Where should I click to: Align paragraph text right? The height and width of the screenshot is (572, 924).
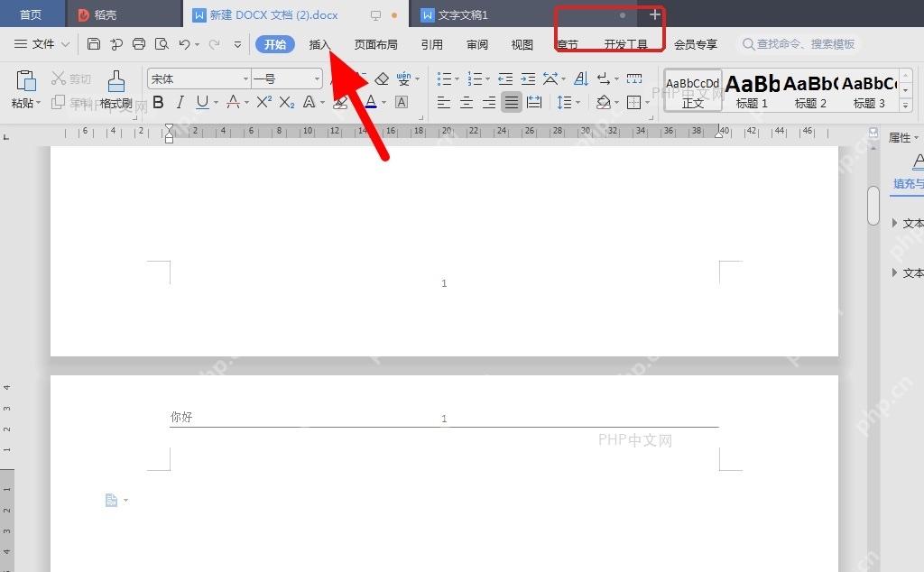click(488, 103)
